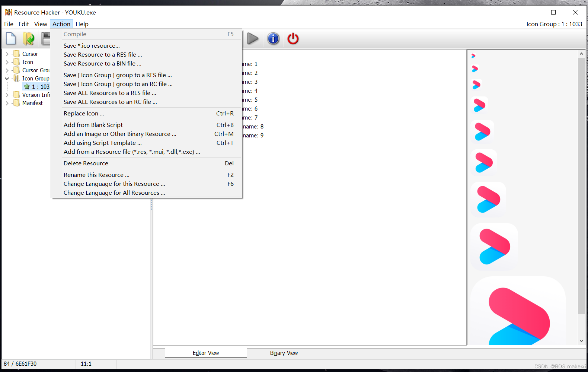Image resolution: width=588 pixels, height=372 pixels.
Task: Click the 'Icon Group : 1 : 1033' header label
Action: click(554, 24)
